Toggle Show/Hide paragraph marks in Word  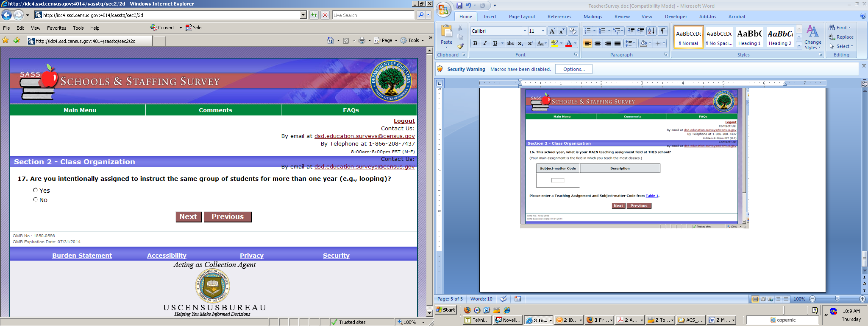(x=663, y=31)
